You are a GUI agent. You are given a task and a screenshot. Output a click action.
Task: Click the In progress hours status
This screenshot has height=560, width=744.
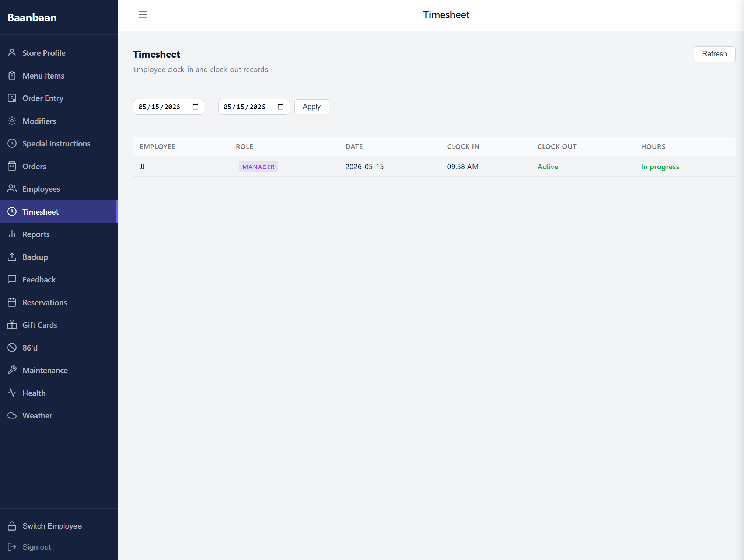660,167
